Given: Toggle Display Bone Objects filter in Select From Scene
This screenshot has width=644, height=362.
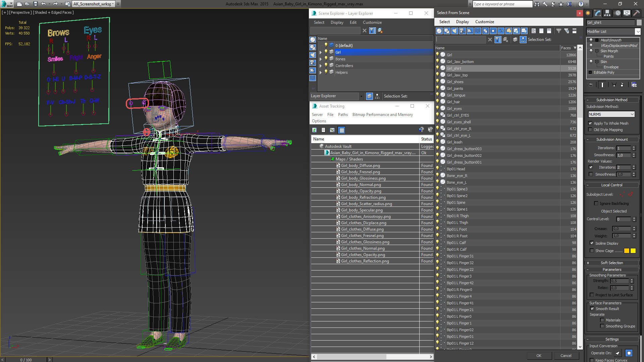Looking at the screenshot, I should click(501, 31).
